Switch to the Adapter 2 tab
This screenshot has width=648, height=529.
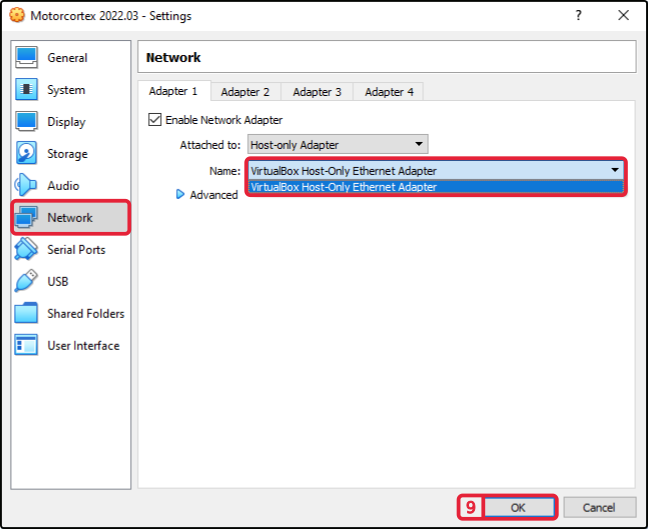[x=245, y=92]
